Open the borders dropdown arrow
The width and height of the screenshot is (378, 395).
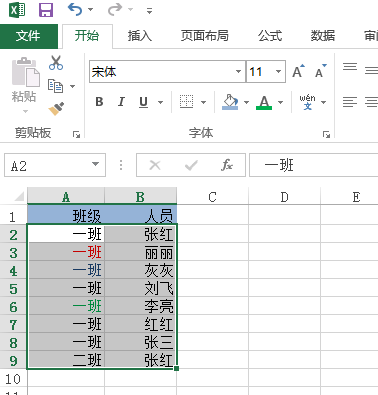point(203,102)
